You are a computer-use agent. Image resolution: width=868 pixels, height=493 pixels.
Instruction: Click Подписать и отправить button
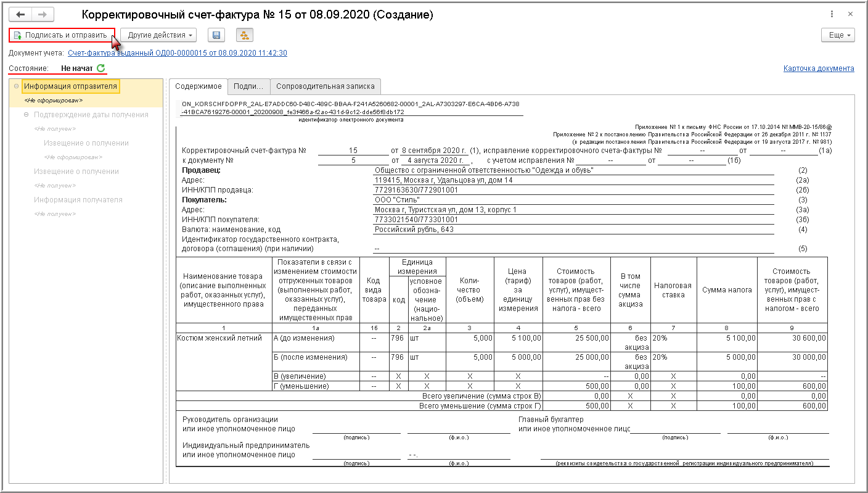click(62, 35)
